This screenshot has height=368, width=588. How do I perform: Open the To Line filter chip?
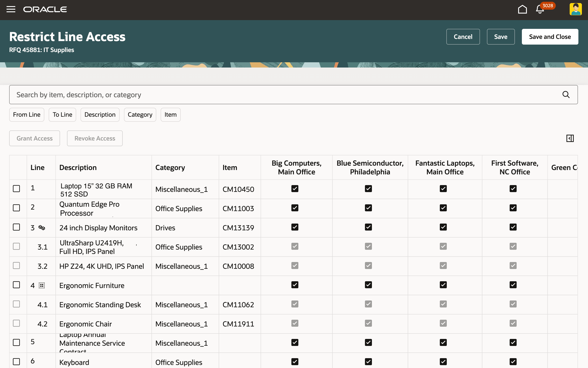tap(62, 115)
